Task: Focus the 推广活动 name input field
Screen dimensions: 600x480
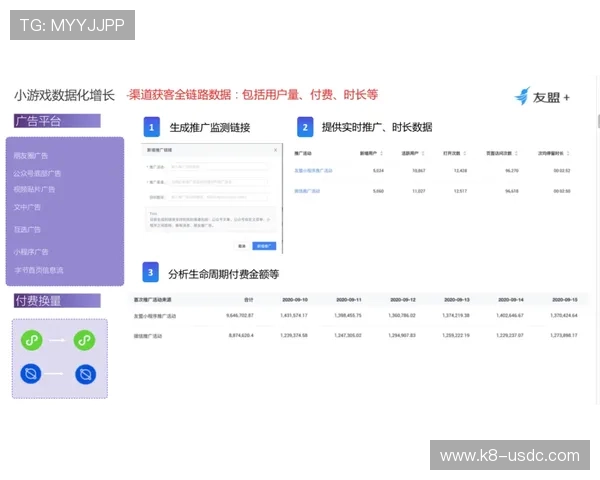Action: pos(219,167)
